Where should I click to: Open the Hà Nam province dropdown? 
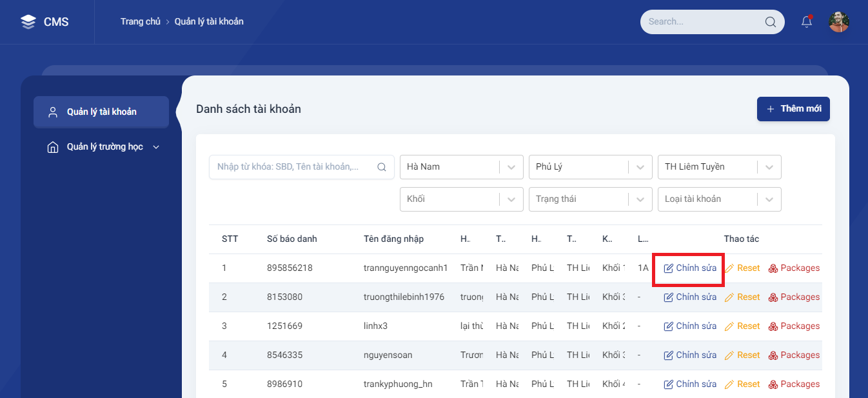(x=462, y=167)
